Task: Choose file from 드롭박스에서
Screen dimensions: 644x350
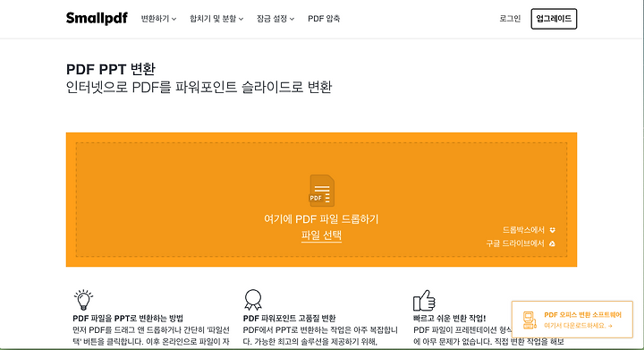Action: click(x=523, y=230)
